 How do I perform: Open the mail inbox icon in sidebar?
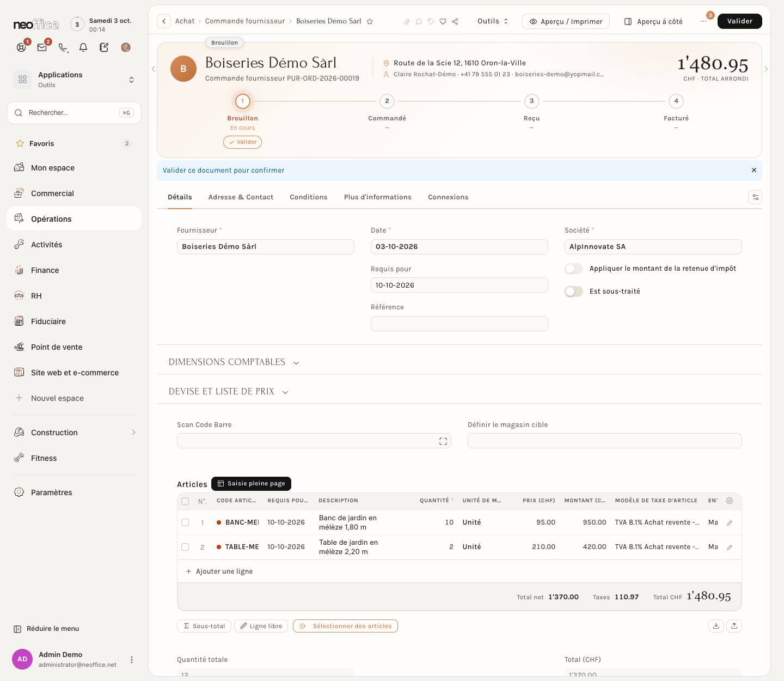tap(42, 47)
